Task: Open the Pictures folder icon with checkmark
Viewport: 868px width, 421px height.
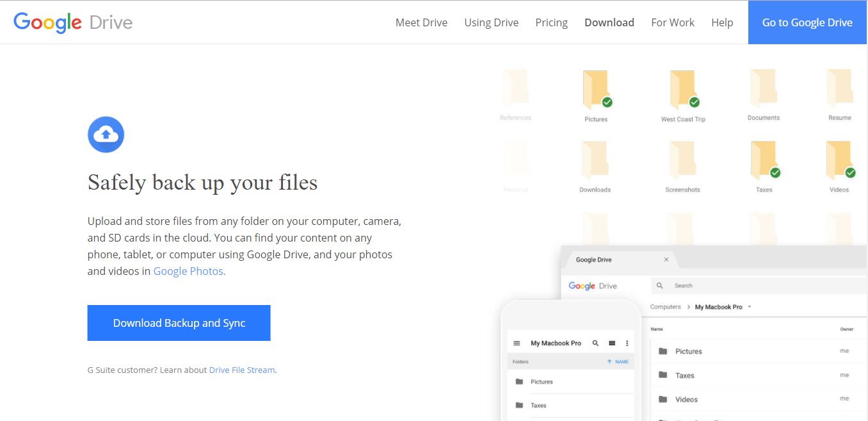Action: [597, 90]
